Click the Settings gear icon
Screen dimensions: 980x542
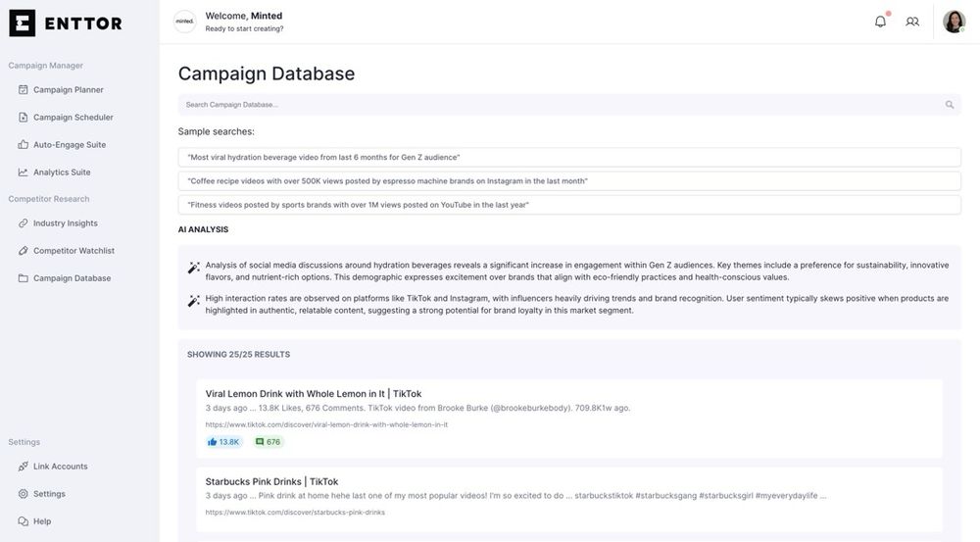pyautogui.click(x=24, y=494)
